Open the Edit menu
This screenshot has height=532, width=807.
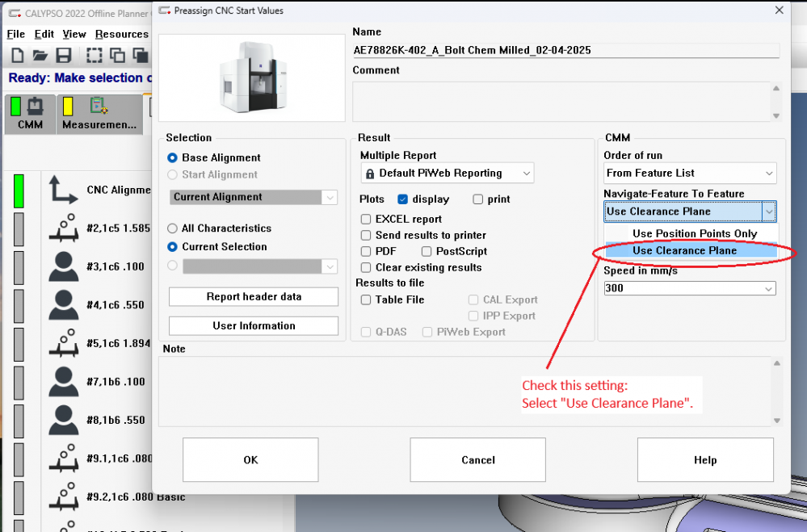[x=44, y=34]
